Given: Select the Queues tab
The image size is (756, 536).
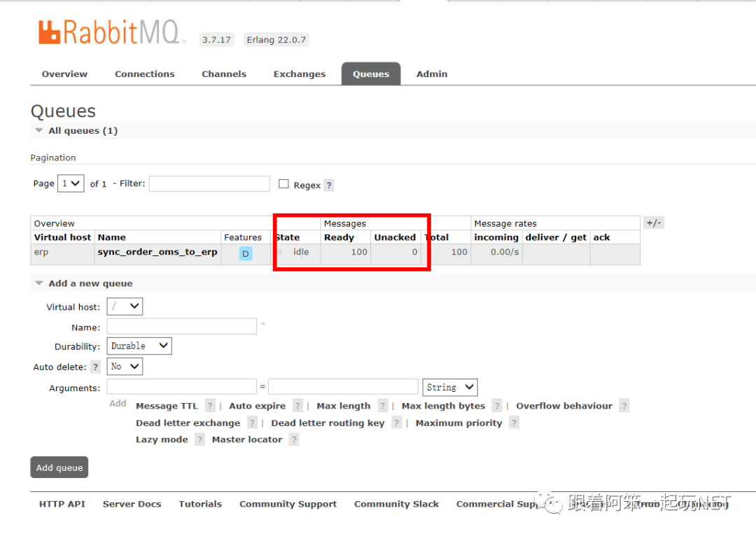Looking at the screenshot, I should tap(371, 73).
